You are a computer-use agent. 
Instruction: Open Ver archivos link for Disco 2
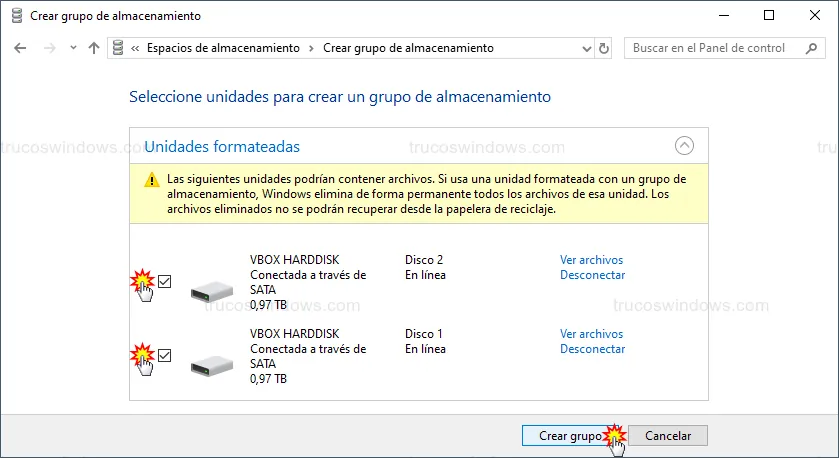[x=591, y=260]
